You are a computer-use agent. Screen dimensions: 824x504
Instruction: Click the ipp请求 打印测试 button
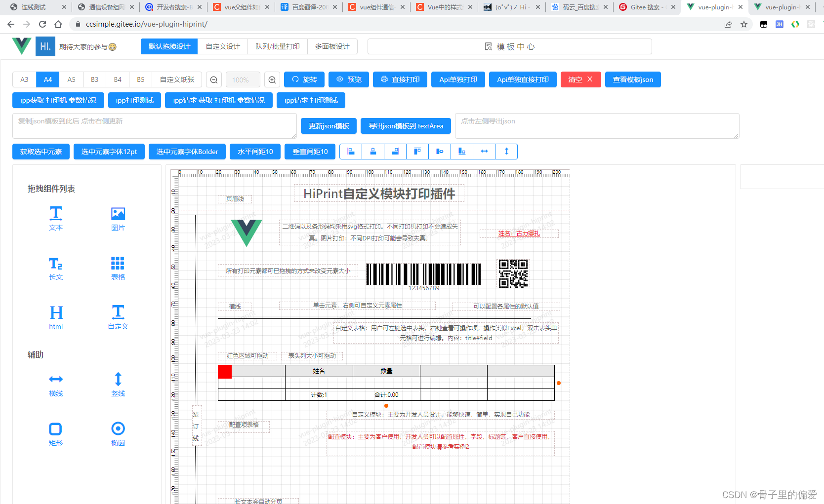311,100
